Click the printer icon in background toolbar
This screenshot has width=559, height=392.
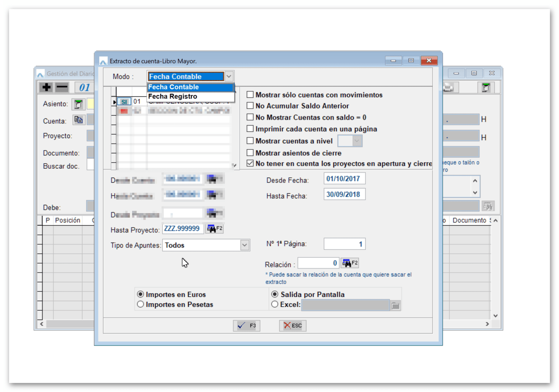click(x=448, y=87)
